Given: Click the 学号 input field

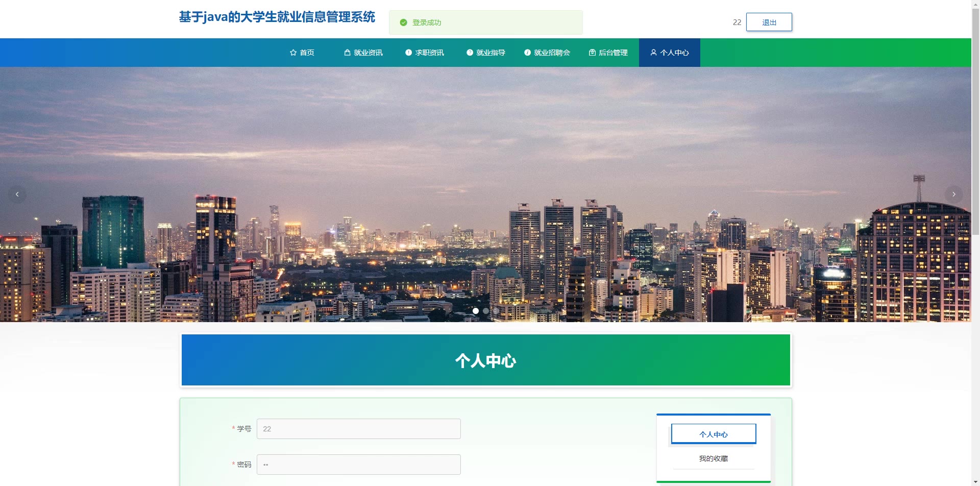Looking at the screenshot, I should pos(359,429).
